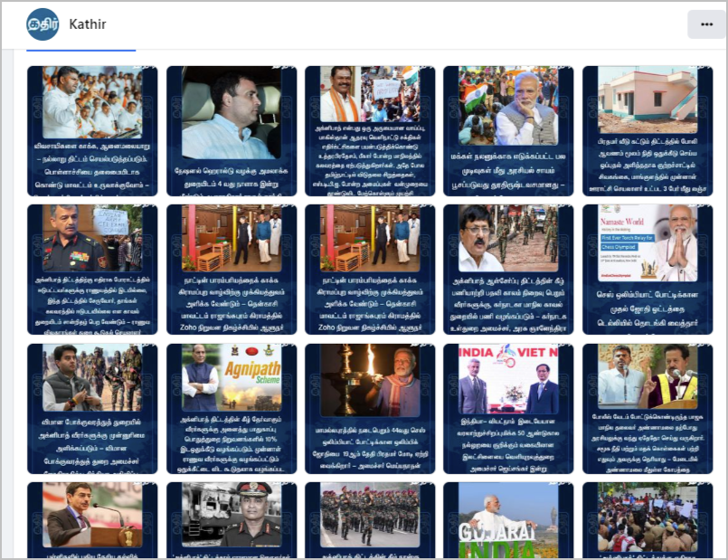Open the Namaste World Chess Olympiad thumbnail

[x=648, y=270]
